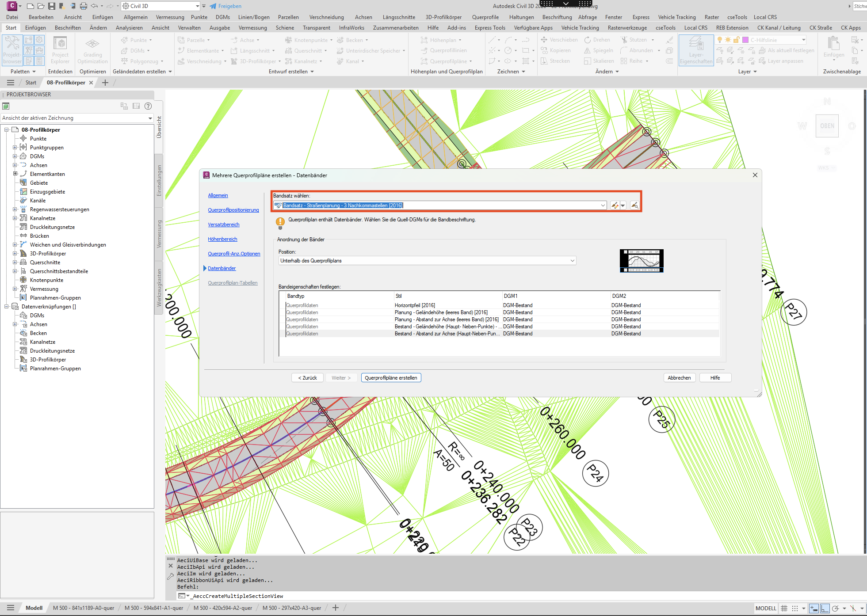Open the Allgemein wizard page link
Screen dimensions: 867x616
coord(218,195)
